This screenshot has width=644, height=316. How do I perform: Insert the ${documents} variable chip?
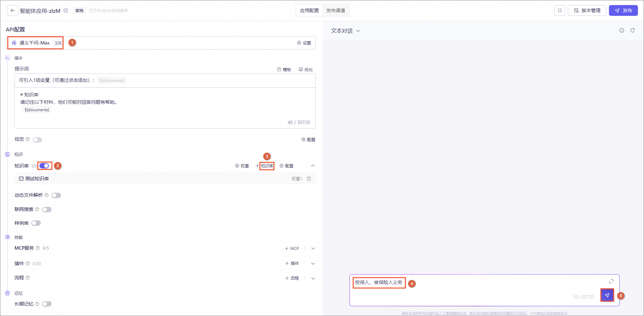pos(112,81)
